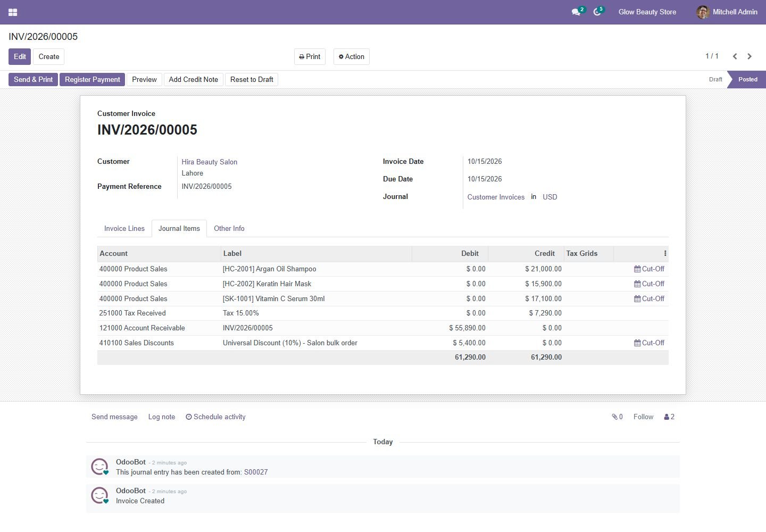Screen dimensions: 766x532
Task: Go to previous record arrow
Action: click(x=735, y=56)
